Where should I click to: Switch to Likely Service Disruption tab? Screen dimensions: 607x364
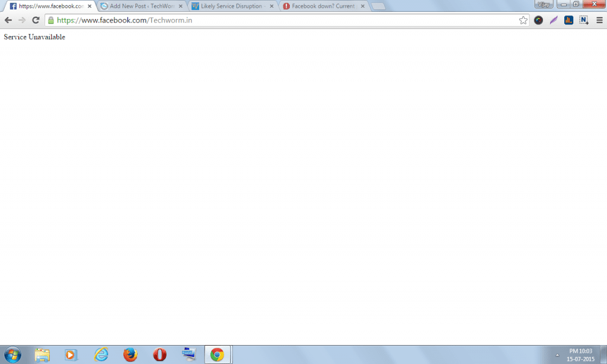click(232, 6)
